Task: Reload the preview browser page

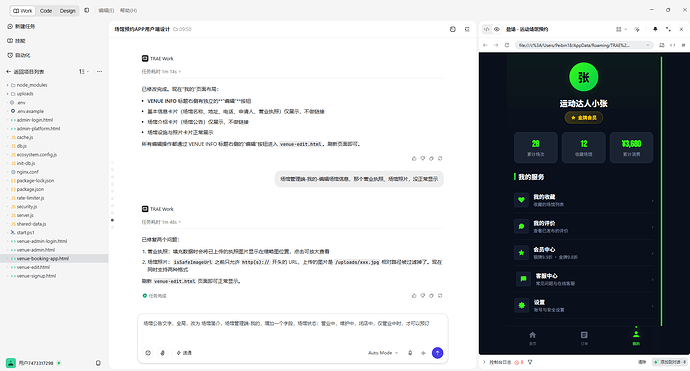Action: coord(507,45)
